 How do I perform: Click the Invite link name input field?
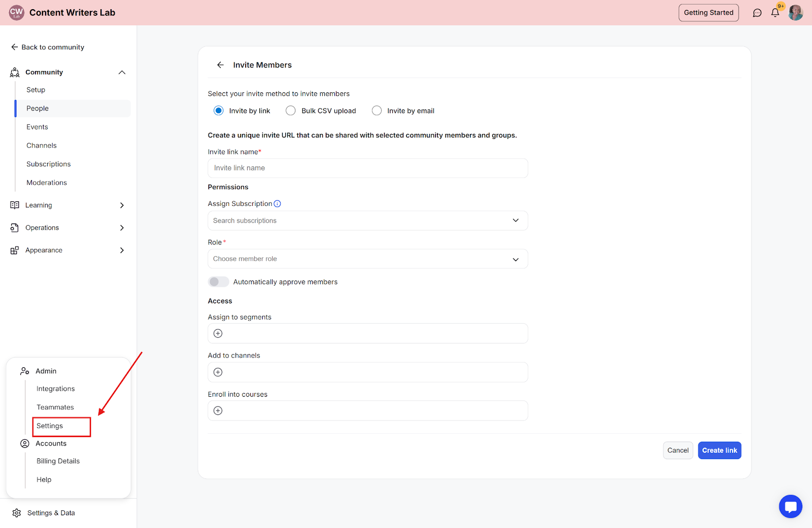pos(368,168)
